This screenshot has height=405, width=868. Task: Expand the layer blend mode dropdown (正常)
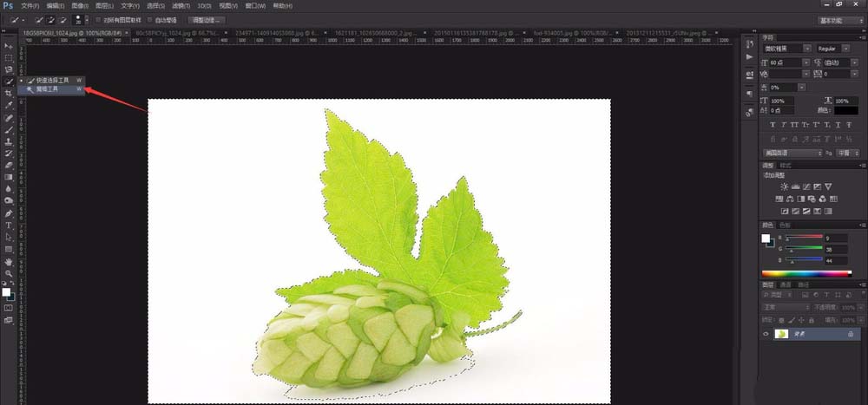[785, 307]
